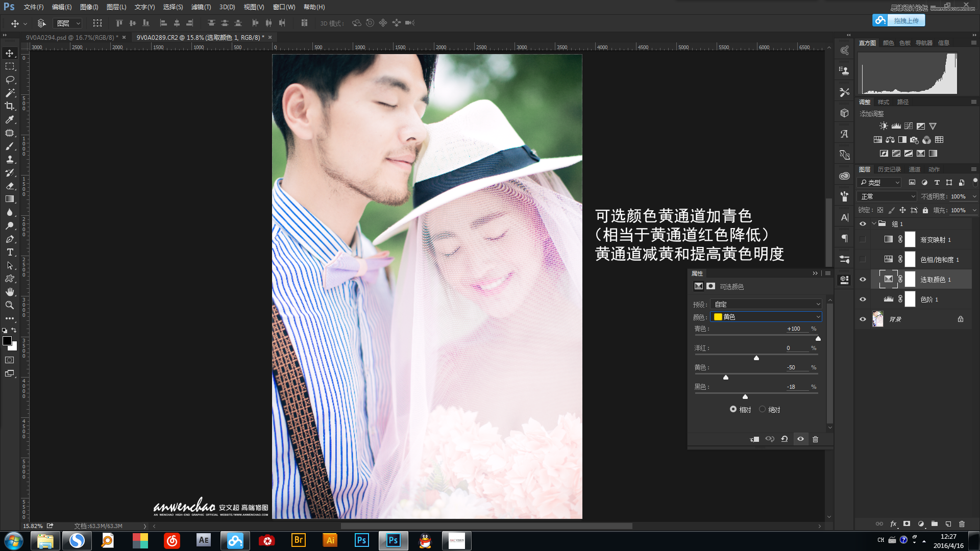Switch to the Channels (通道) panel tab
This screenshot has width=980, height=551.
(x=914, y=169)
